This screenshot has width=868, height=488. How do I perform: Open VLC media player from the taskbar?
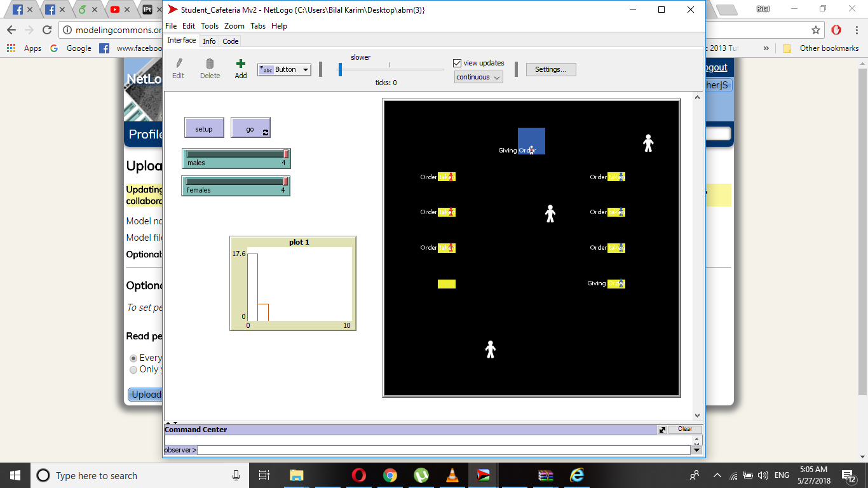[x=452, y=475]
